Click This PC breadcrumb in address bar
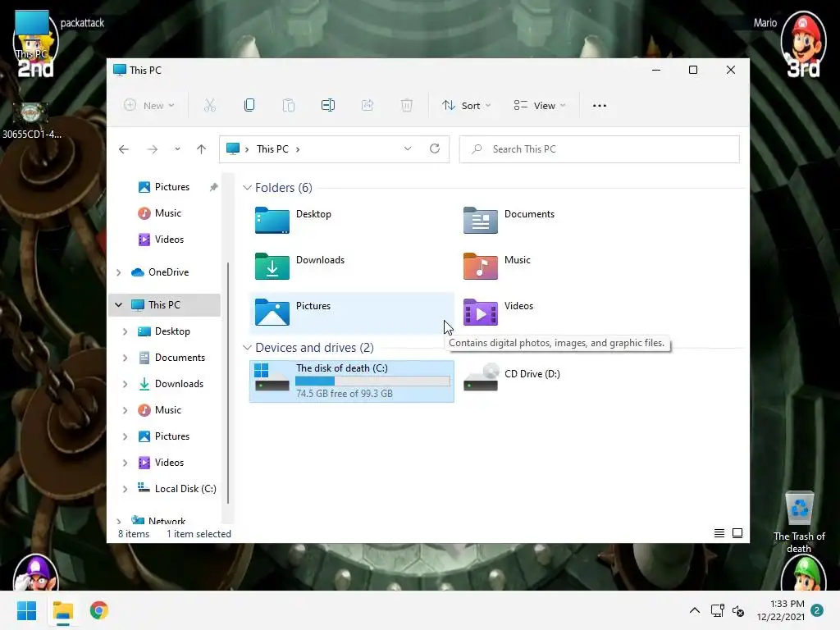Image resolution: width=840 pixels, height=630 pixels. (272, 149)
